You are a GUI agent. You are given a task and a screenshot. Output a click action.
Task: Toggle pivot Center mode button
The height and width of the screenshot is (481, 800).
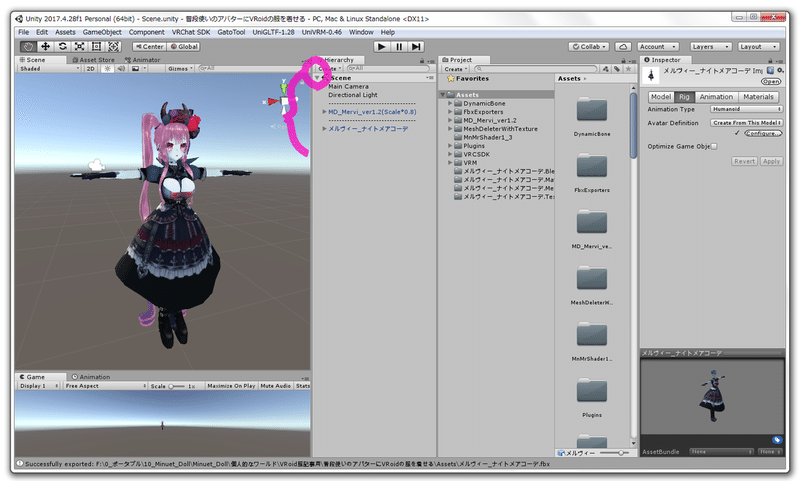click(x=148, y=46)
